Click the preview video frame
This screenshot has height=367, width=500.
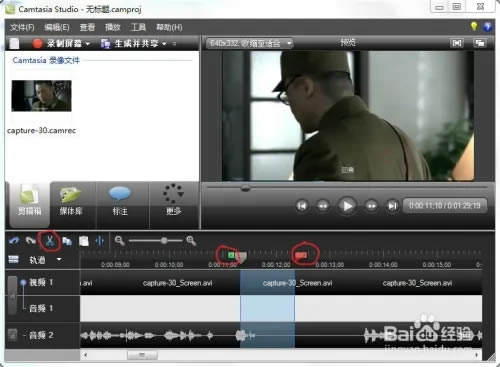[348, 116]
